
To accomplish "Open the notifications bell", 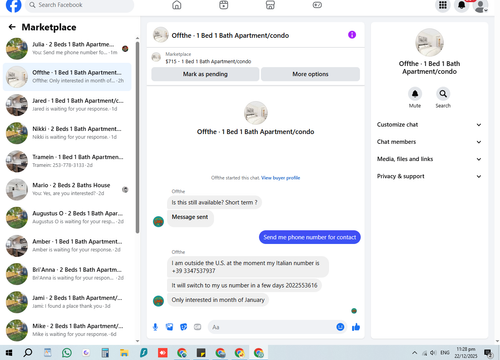I will (x=462, y=5).
